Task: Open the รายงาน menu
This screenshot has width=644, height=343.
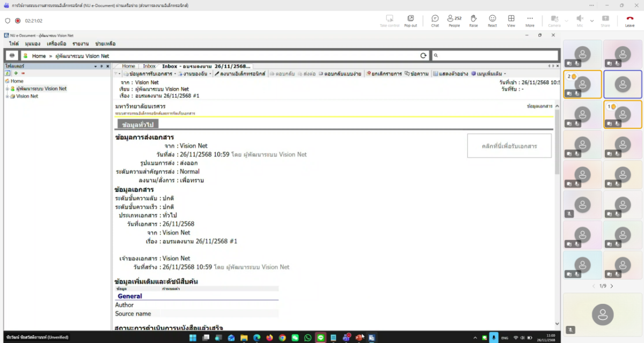Action: point(80,43)
